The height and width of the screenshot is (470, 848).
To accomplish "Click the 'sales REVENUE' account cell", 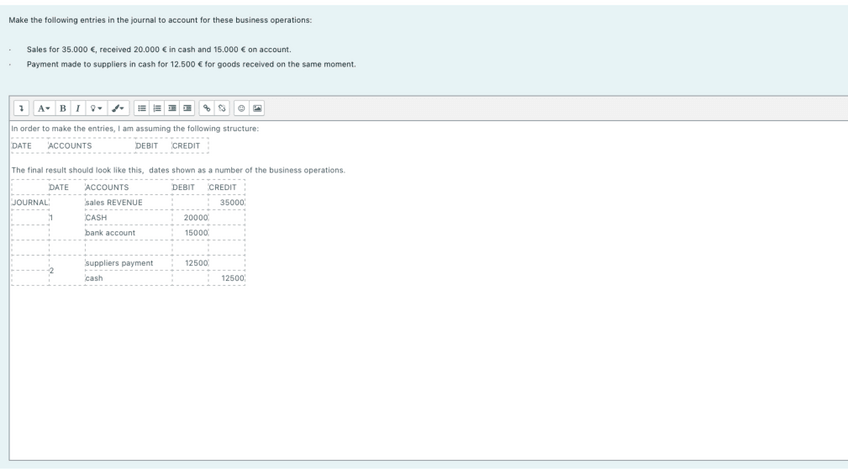I will (x=128, y=202).
